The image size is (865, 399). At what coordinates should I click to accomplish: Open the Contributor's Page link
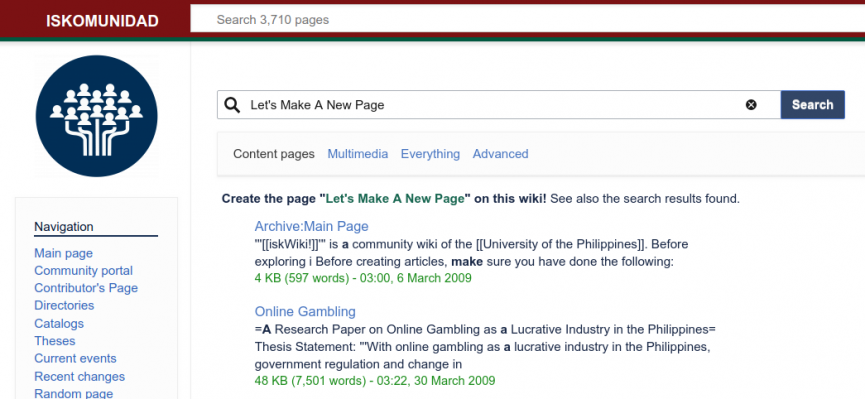(86, 288)
